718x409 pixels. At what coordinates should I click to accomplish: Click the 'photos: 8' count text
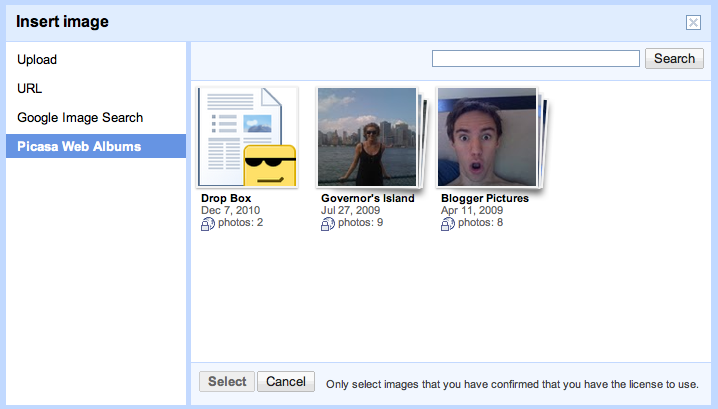480,223
